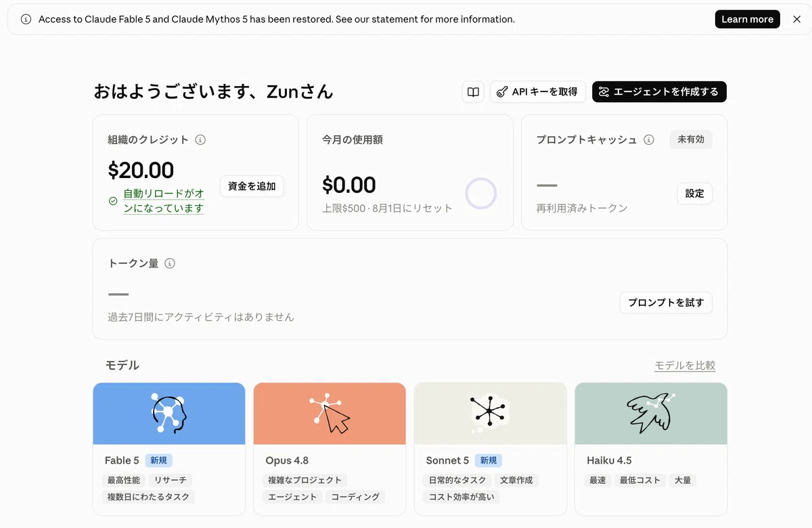This screenshot has width=812, height=528.
Task: Click the 大量 tag
Action: coord(683,481)
